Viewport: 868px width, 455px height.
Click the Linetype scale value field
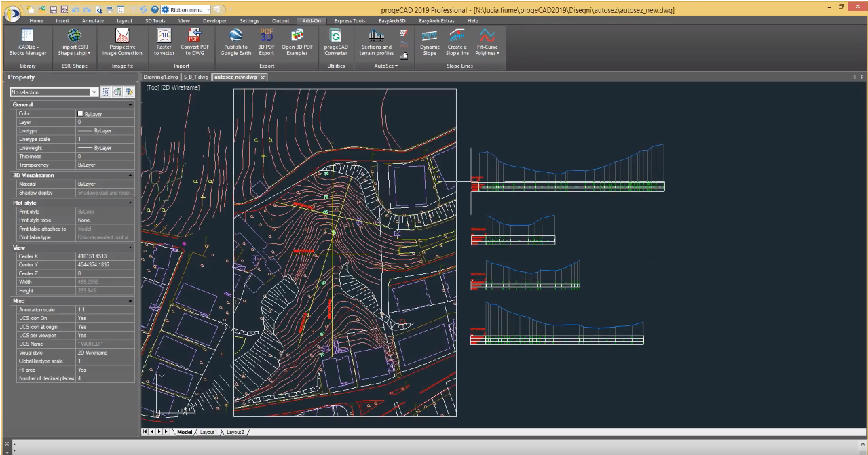[105, 140]
